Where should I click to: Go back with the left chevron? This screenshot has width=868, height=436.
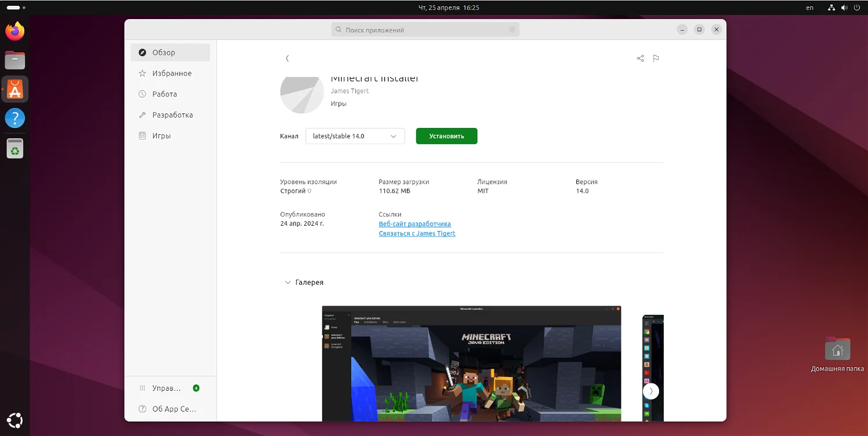click(287, 58)
